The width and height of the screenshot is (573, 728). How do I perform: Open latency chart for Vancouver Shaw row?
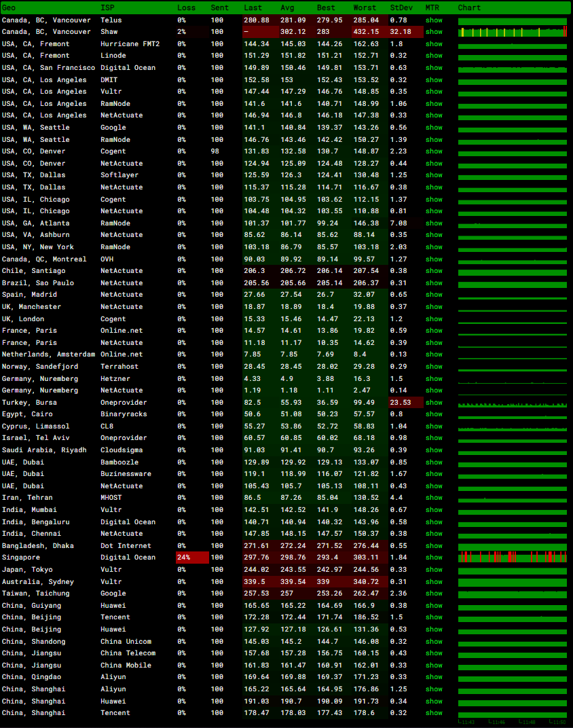point(513,32)
